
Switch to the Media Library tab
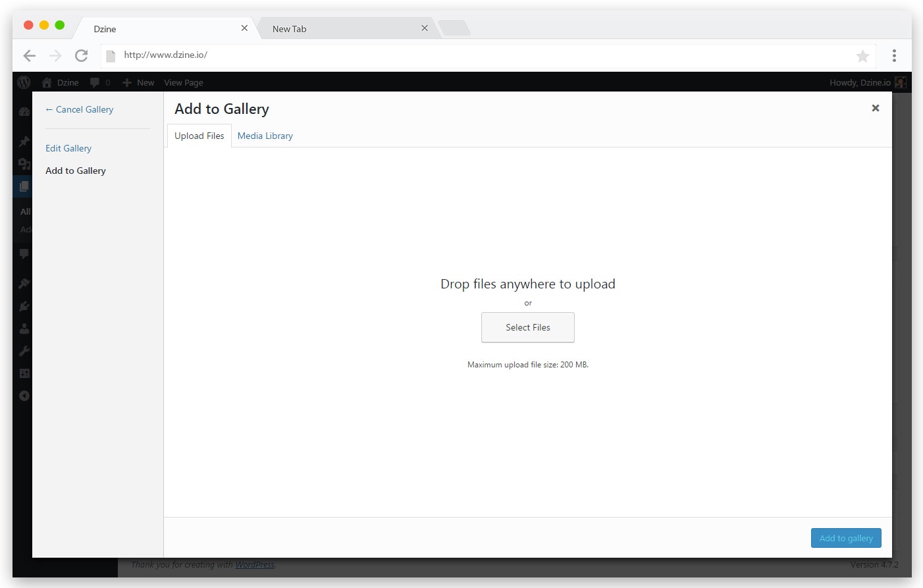(x=265, y=136)
